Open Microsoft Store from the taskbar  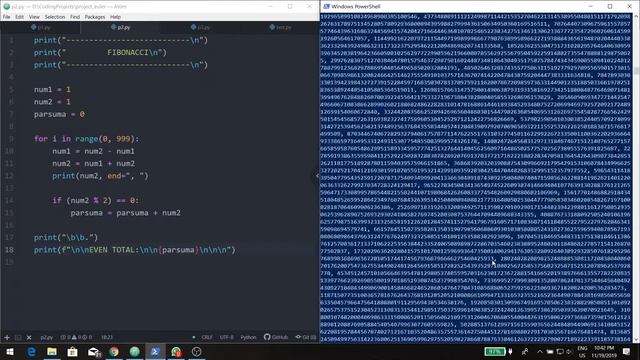point(73,352)
